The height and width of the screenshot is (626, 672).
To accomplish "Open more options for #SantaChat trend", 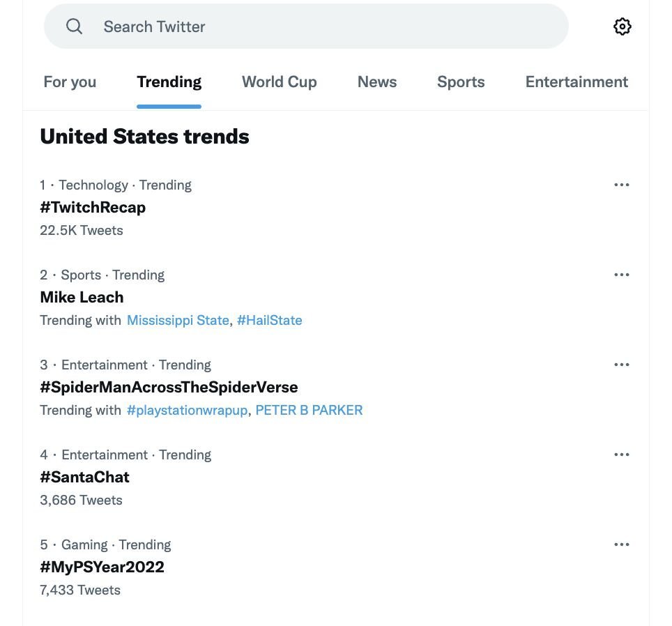I will (621, 455).
